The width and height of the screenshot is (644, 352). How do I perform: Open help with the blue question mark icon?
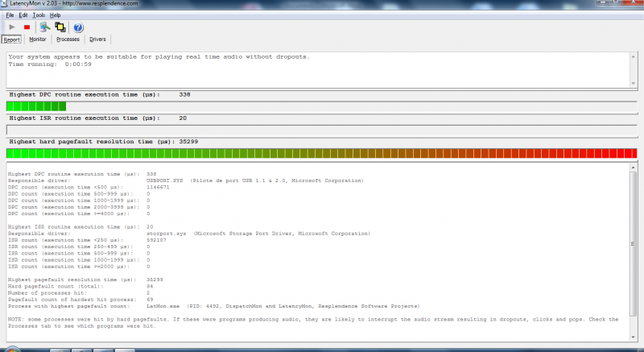click(x=78, y=27)
